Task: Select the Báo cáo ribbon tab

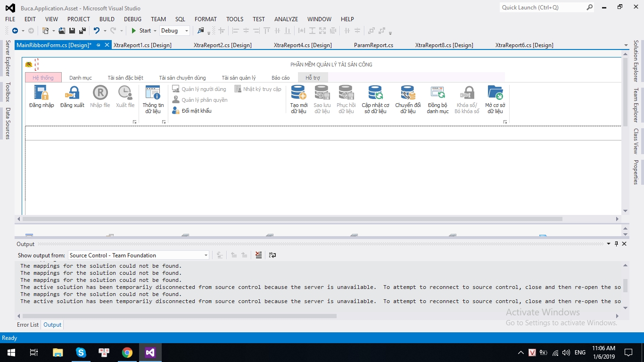Action: coord(281,77)
